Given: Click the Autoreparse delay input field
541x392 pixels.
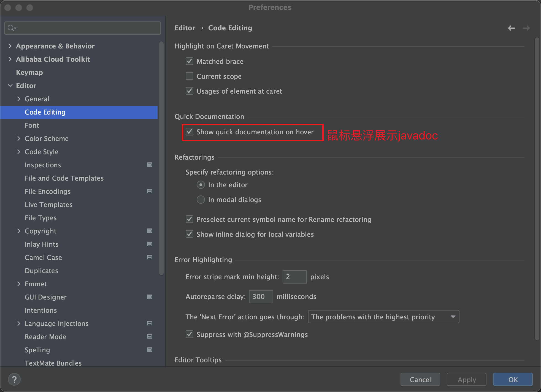Looking at the screenshot, I should 261,296.
